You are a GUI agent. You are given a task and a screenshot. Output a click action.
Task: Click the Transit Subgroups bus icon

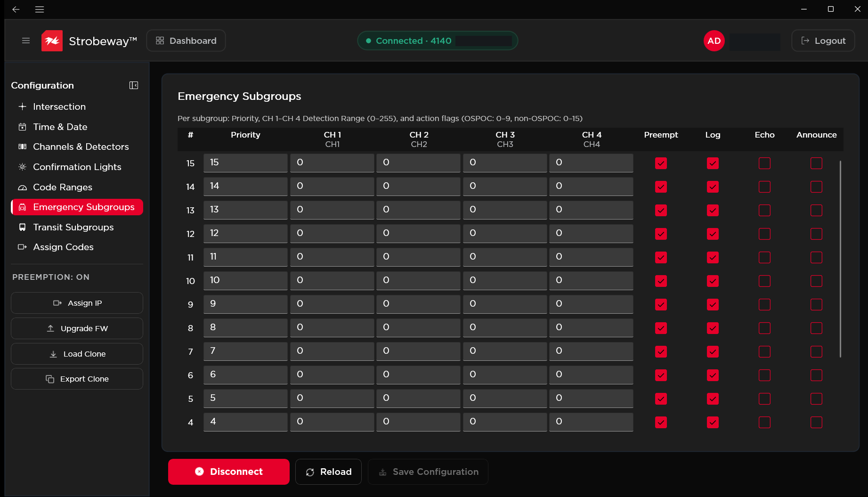[x=22, y=227]
